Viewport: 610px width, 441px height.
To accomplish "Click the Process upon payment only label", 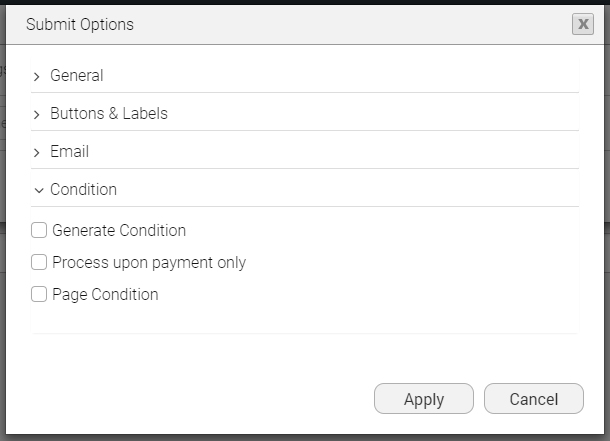I will [x=149, y=263].
